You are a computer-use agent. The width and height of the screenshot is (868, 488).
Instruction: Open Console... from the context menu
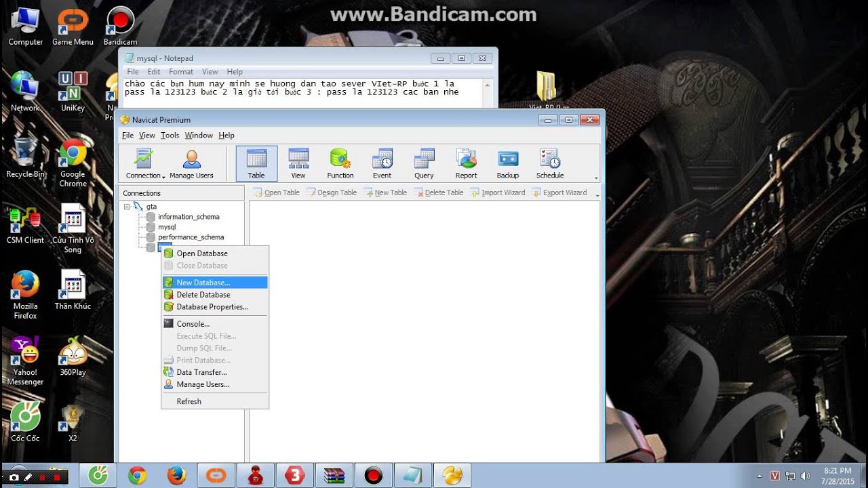point(215,324)
